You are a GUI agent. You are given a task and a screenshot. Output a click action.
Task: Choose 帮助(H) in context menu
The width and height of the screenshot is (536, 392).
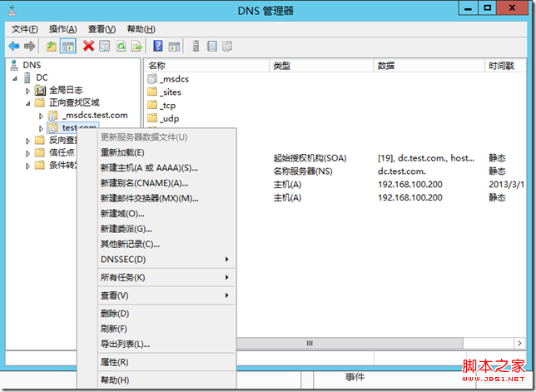(x=166, y=380)
